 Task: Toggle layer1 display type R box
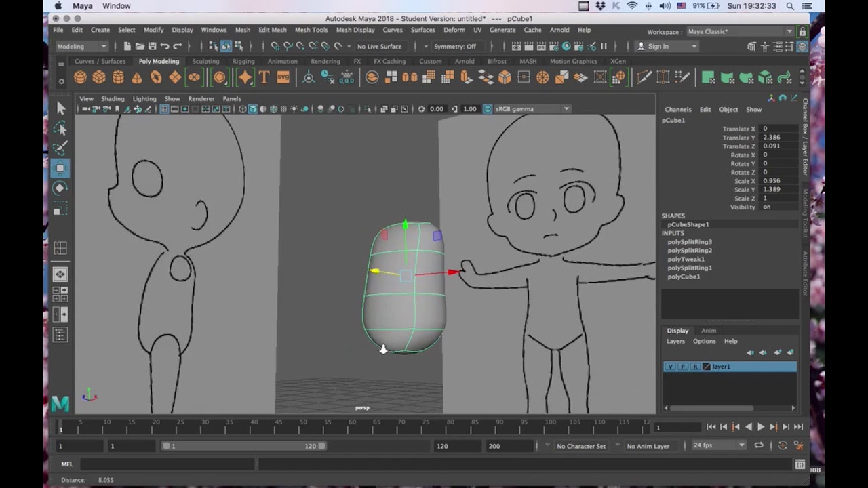coord(695,367)
